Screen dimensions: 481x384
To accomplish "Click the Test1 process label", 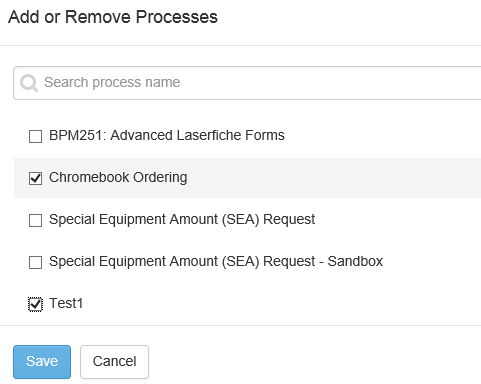I will pos(66,303).
